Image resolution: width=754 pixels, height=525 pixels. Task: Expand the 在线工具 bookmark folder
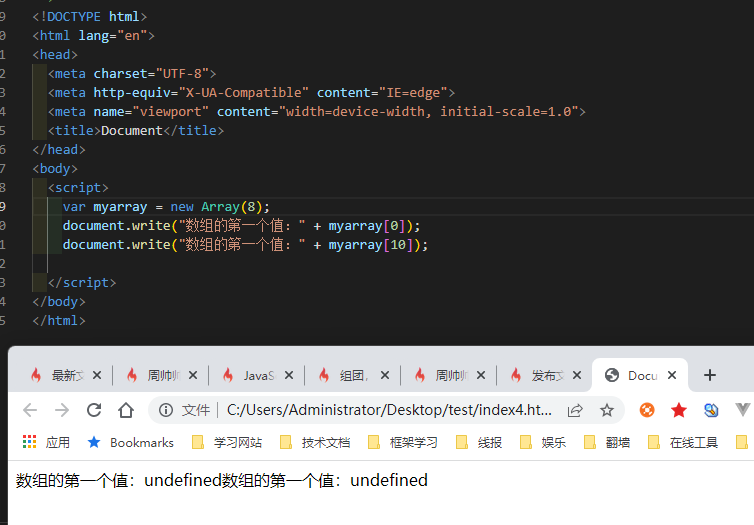[x=682, y=442]
